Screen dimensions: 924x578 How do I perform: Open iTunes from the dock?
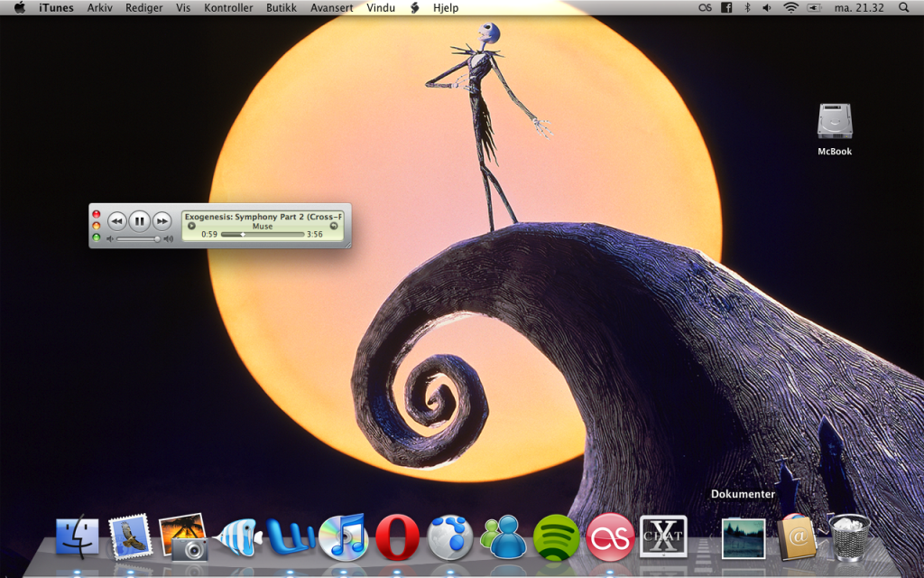coord(344,536)
